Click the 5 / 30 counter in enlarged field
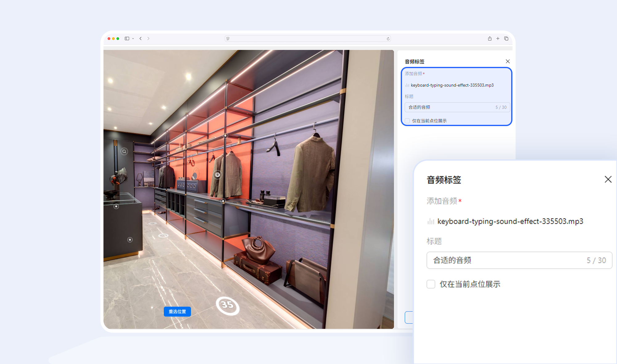Screen dimensions: 617x364 (x=596, y=260)
